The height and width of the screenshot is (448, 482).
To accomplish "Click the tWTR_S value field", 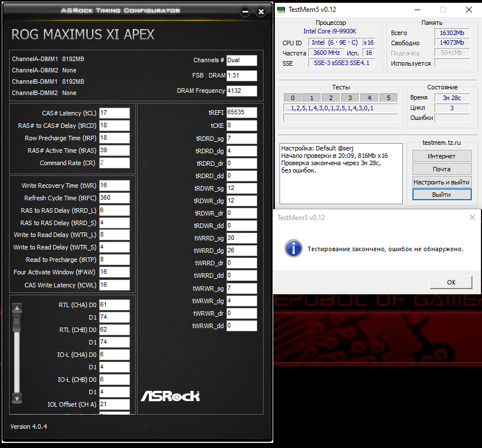I will (114, 247).
